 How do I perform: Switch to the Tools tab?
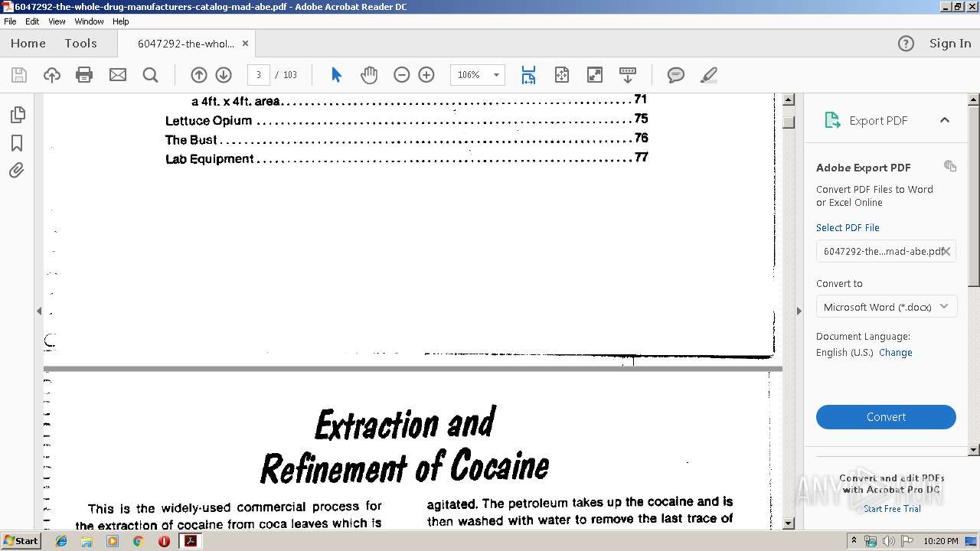tap(80, 44)
